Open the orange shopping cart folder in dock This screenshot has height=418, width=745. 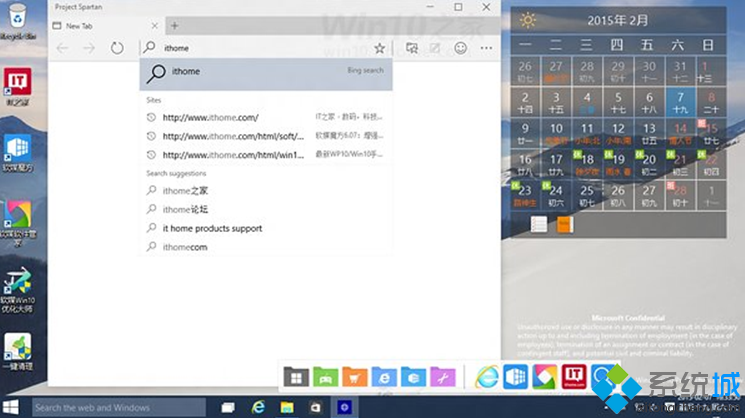(x=355, y=377)
